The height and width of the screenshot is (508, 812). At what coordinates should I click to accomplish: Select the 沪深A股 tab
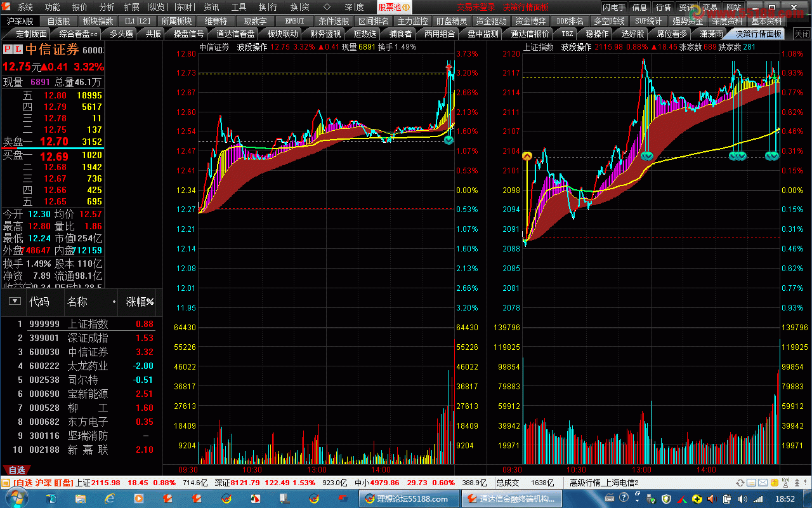click(19, 21)
